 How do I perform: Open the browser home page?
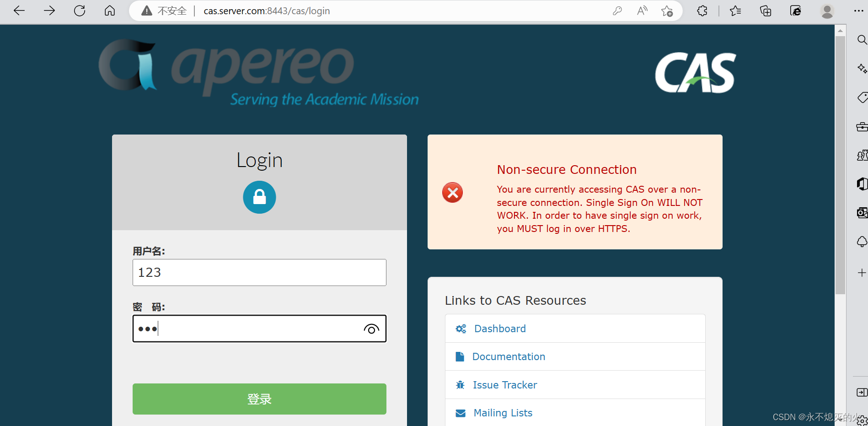tap(110, 11)
